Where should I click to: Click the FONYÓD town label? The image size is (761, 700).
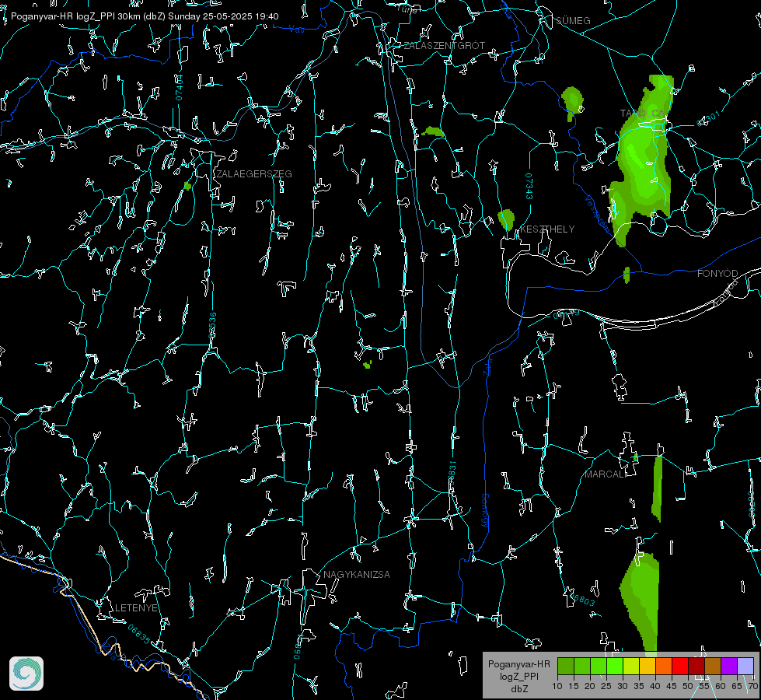pos(717,274)
